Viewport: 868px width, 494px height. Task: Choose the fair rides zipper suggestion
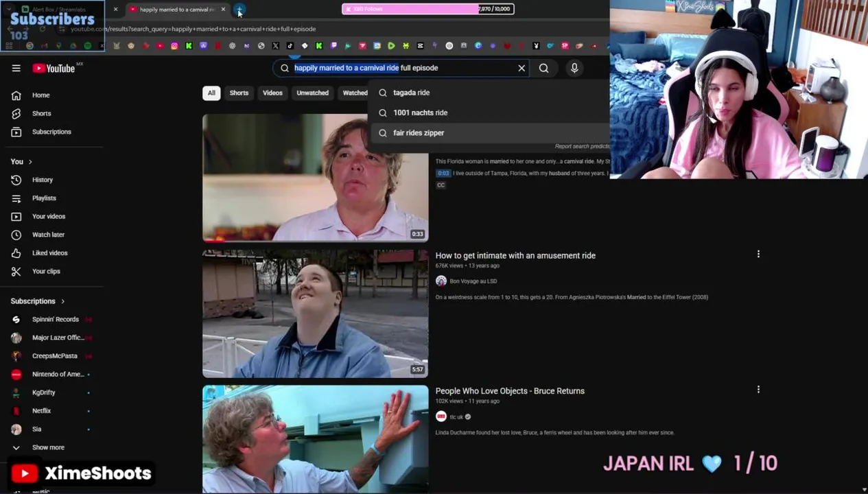click(x=490, y=132)
